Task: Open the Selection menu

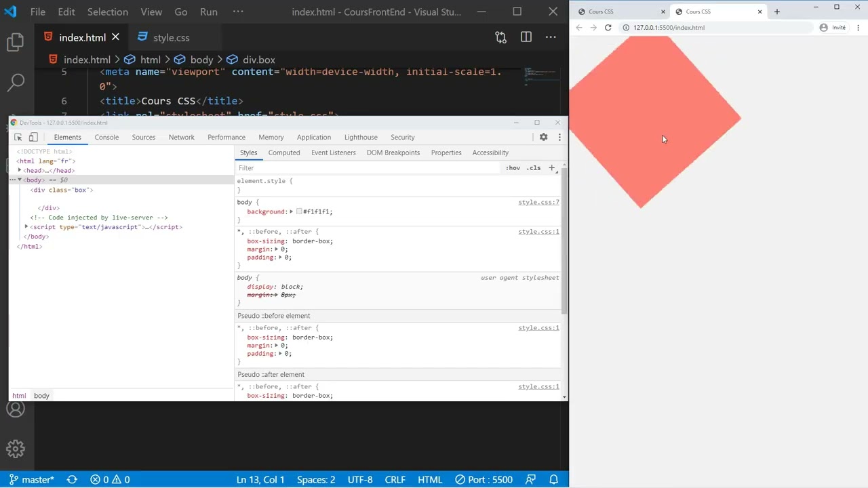Action: tap(108, 12)
